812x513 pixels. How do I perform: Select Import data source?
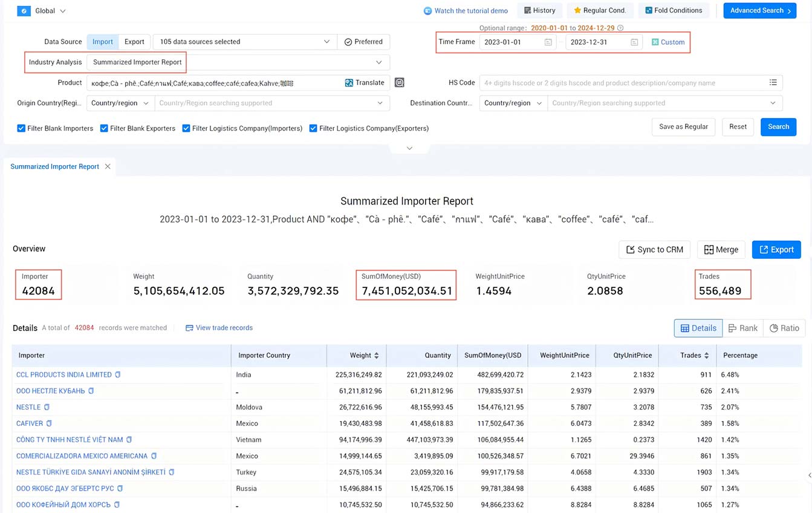103,42
